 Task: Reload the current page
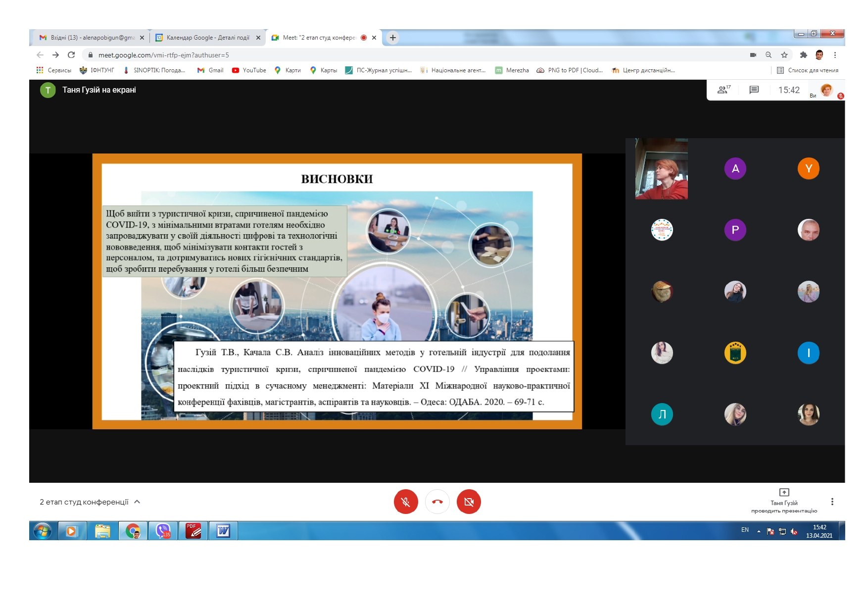pos(71,55)
